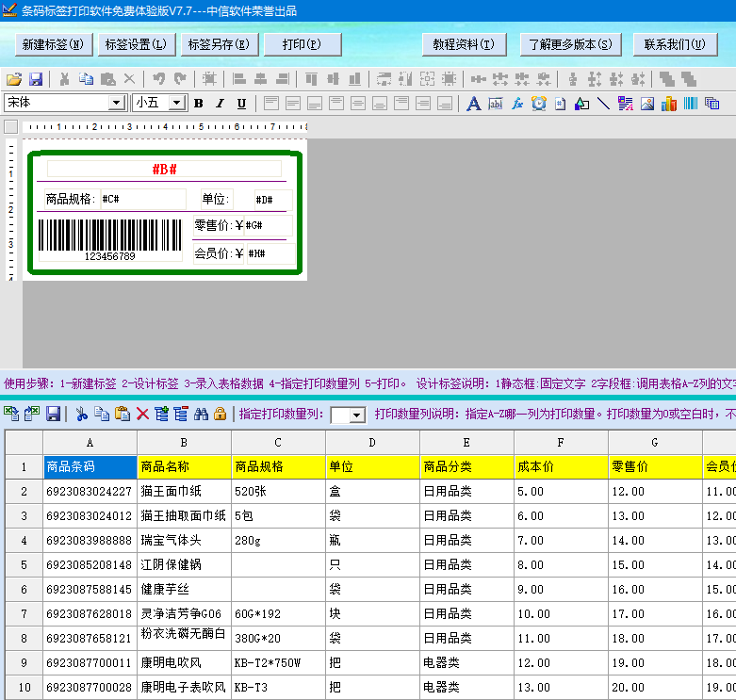The image size is (736, 700).
Task: Click 电器类 cell in row 9
Action: click(466, 662)
